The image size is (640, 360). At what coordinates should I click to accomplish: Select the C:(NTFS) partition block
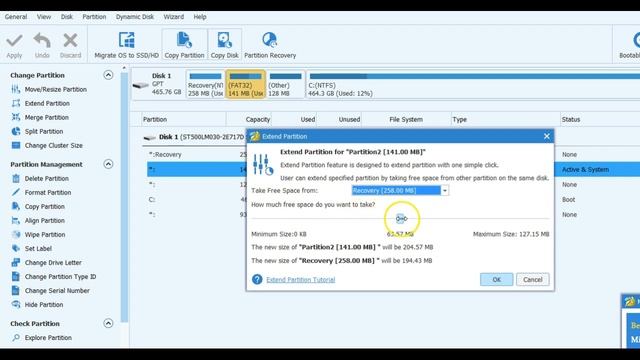tap(473, 84)
